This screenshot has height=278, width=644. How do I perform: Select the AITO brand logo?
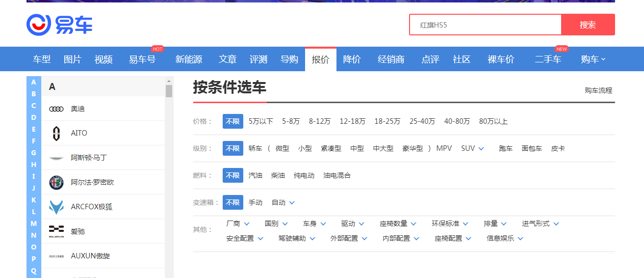56,133
